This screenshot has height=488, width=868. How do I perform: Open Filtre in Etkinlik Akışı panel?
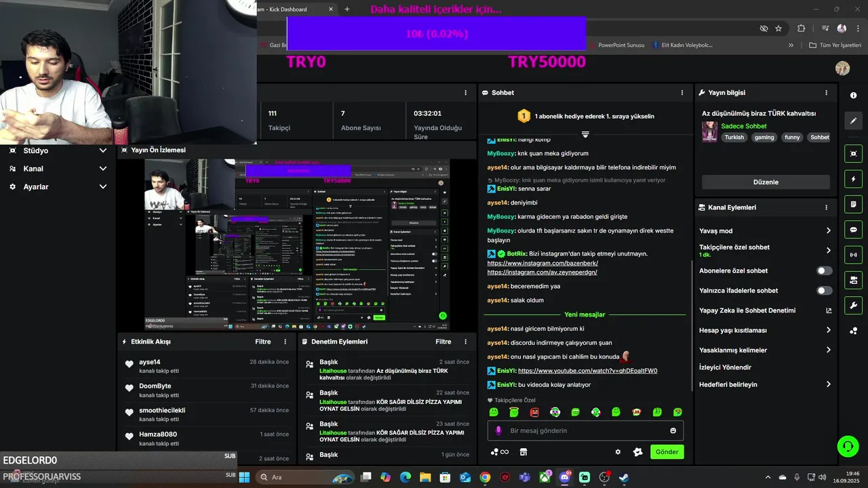pos(262,342)
